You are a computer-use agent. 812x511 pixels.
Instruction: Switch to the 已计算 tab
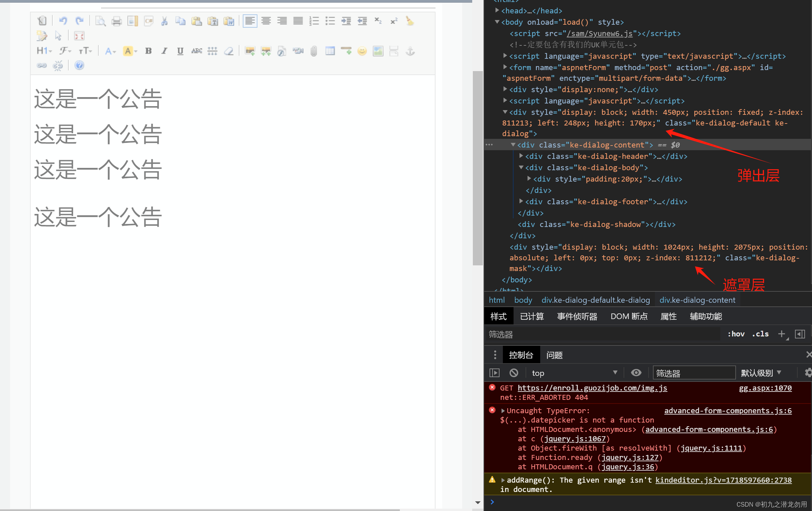click(532, 316)
